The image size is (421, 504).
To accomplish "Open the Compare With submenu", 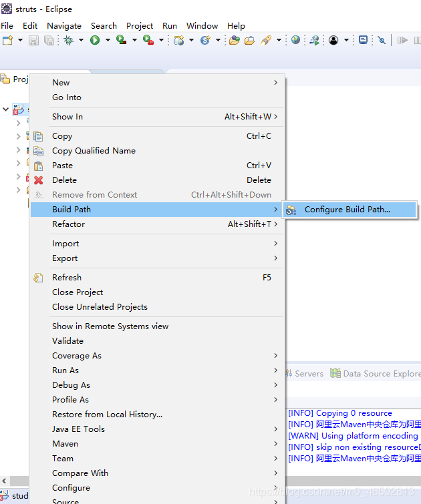I will pyautogui.click(x=157, y=473).
